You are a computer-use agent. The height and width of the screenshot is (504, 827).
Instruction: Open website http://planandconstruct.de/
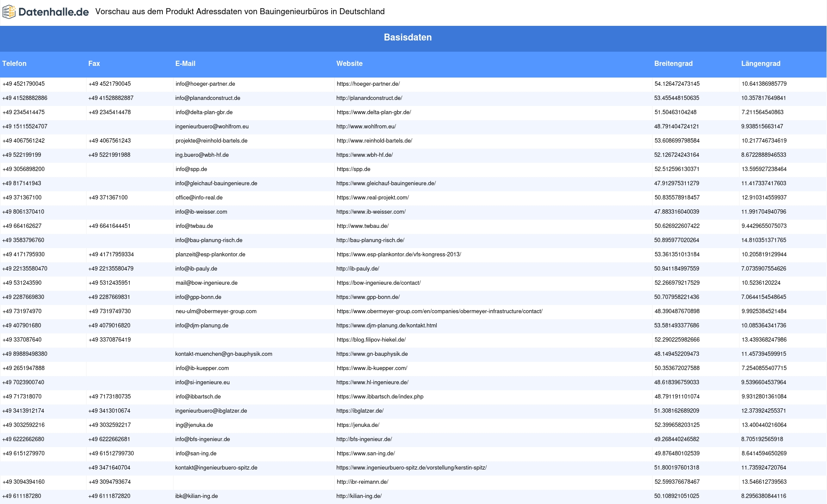[369, 98]
